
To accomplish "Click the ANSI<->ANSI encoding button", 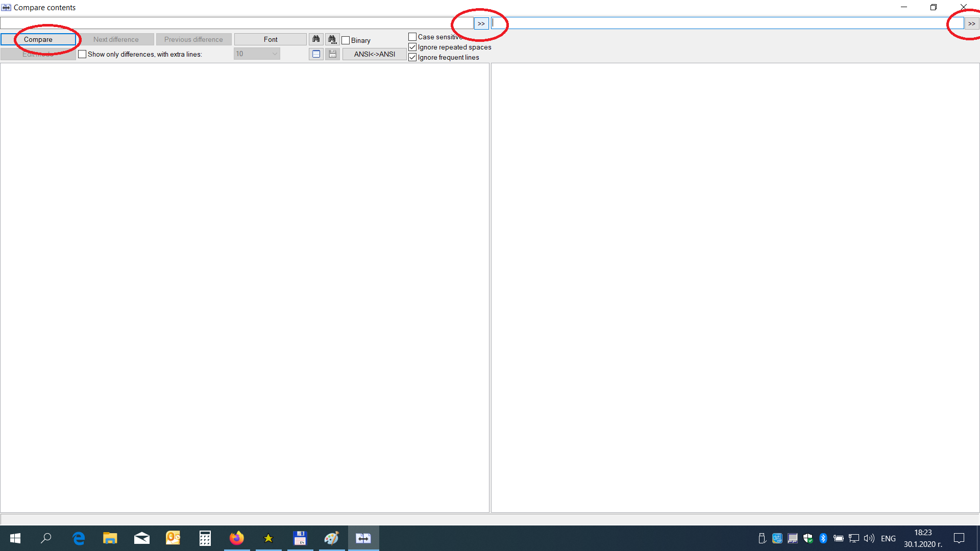I will pos(374,54).
